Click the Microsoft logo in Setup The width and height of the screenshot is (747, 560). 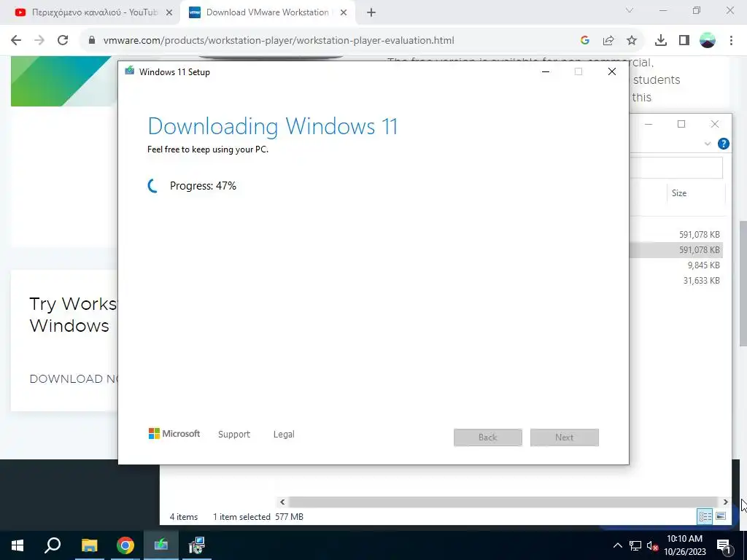point(174,434)
